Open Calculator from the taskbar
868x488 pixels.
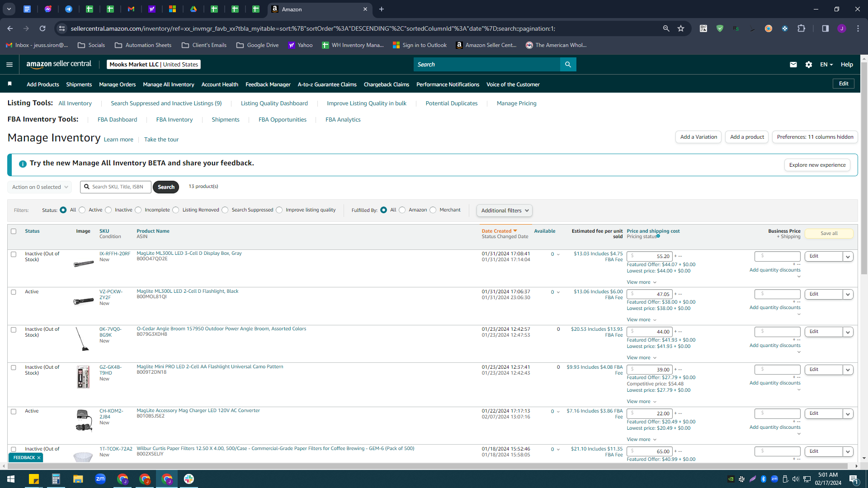(x=56, y=479)
